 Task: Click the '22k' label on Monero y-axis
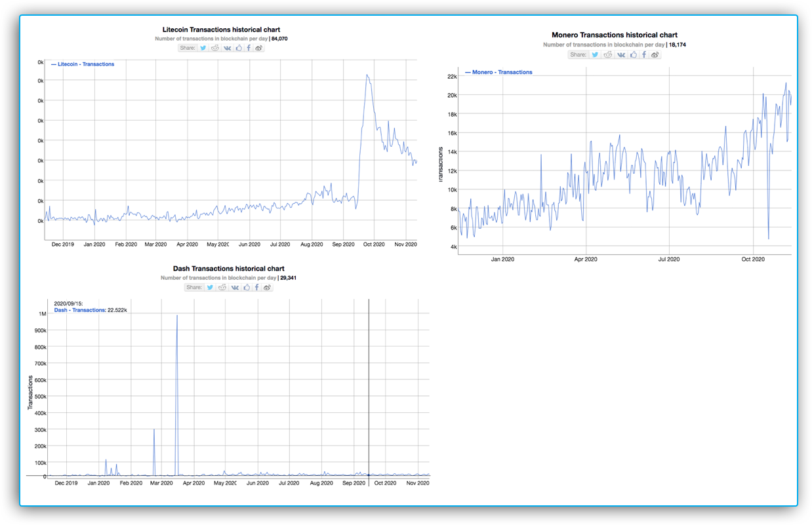point(452,76)
